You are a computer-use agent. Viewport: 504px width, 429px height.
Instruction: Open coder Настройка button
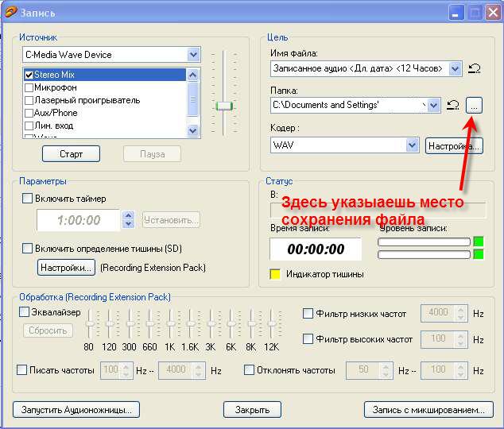coord(454,146)
